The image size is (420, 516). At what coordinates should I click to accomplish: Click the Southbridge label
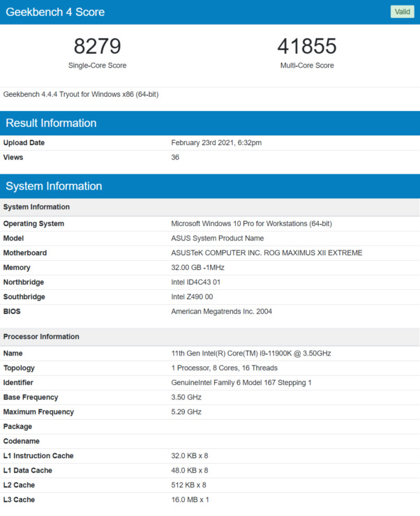(x=24, y=297)
